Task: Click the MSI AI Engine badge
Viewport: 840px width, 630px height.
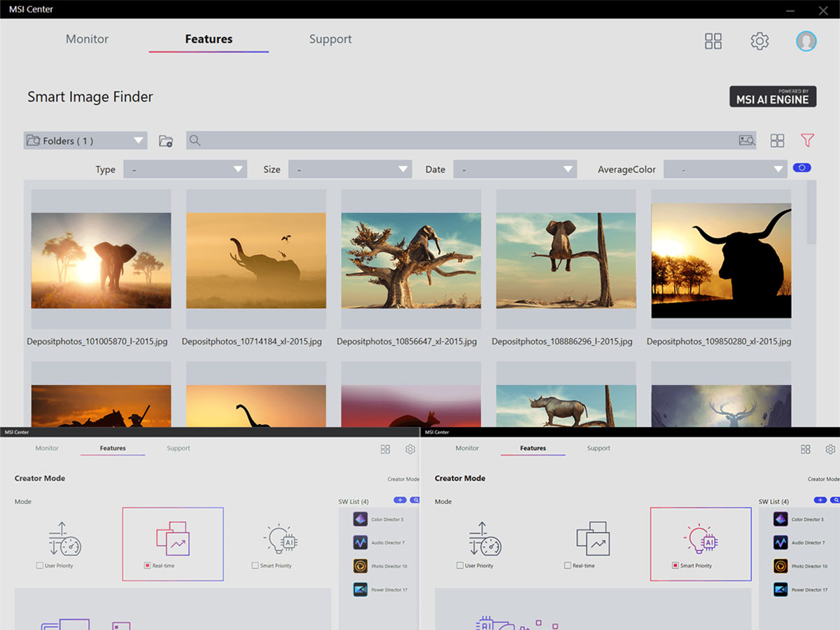Action: pyautogui.click(x=773, y=97)
